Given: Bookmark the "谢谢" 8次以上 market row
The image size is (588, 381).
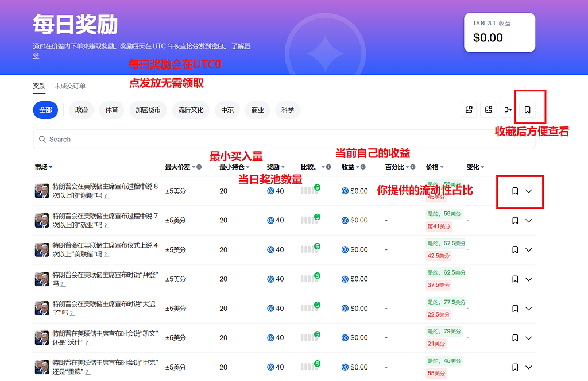Looking at the screenshot, I should 515,191.
